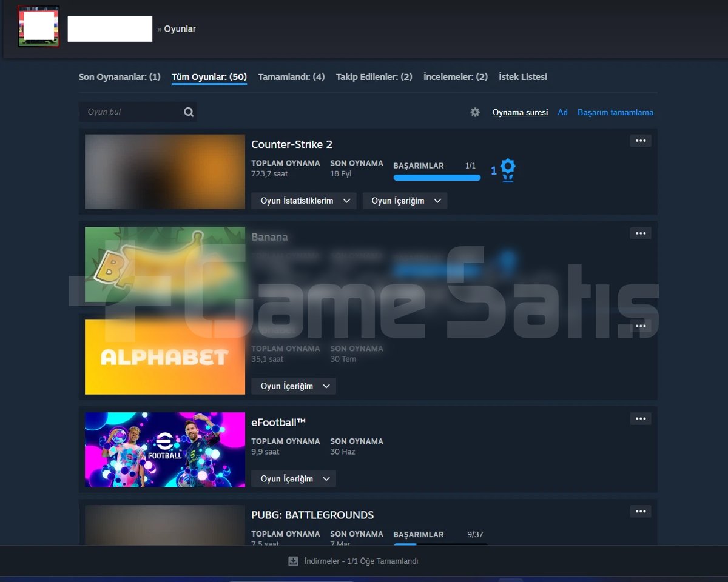Click the PUBG: BATTLEGROUNDS game thumbnail

(x=165, y=525)
